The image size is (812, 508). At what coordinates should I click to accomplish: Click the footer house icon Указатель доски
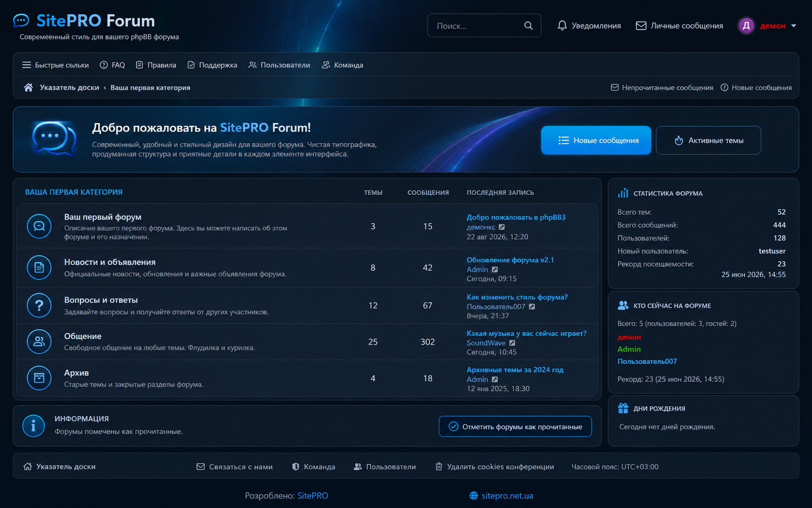[28, 467]
